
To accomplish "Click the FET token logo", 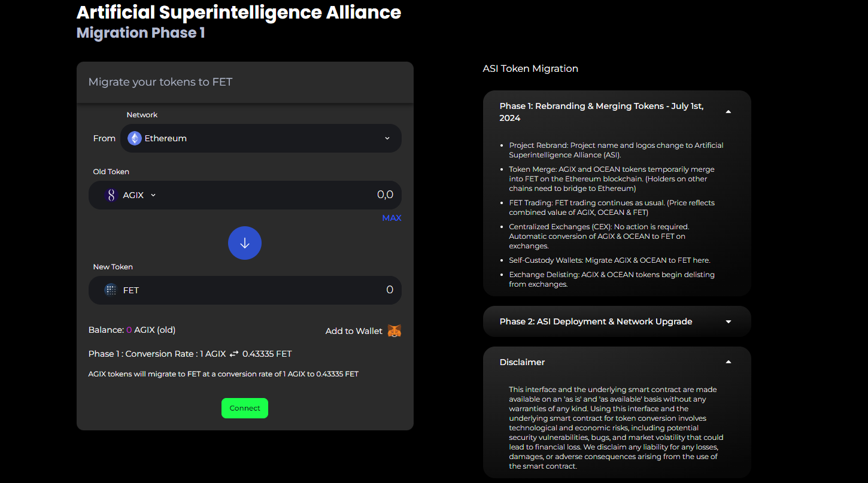I will click(110, 290).
